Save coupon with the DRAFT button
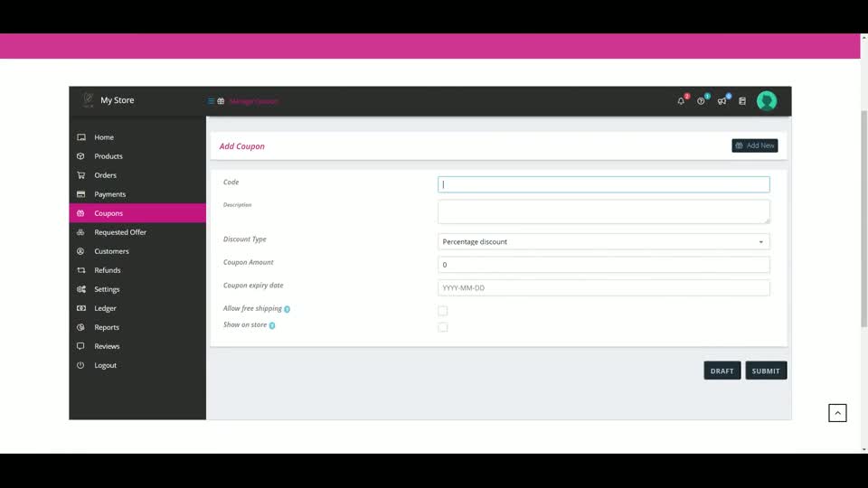868x488 pixels. (x=722, y=371)
